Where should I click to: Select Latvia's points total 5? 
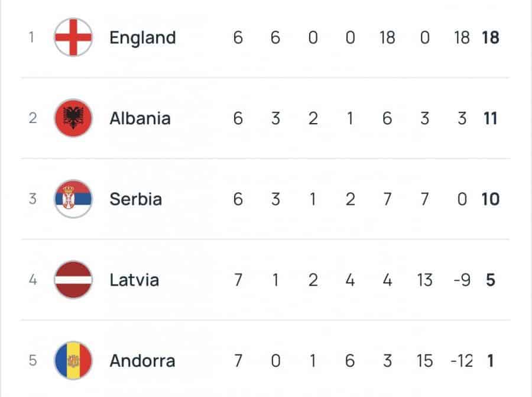(x=491, y=279)
